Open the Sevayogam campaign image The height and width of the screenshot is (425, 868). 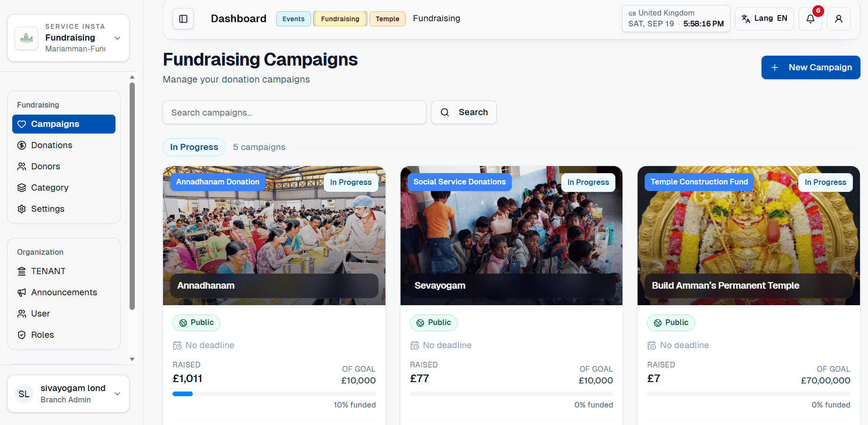pyautogui.click(x=511, y=235)
